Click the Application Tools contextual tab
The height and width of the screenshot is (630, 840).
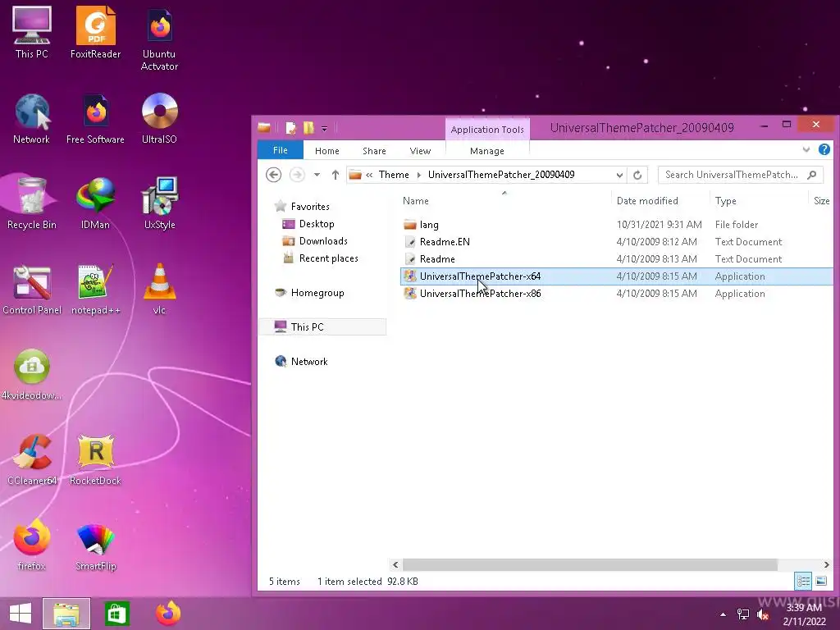point(487,129)
